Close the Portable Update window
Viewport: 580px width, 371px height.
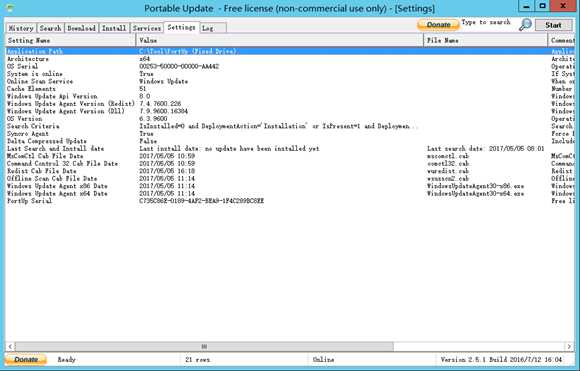563,6
